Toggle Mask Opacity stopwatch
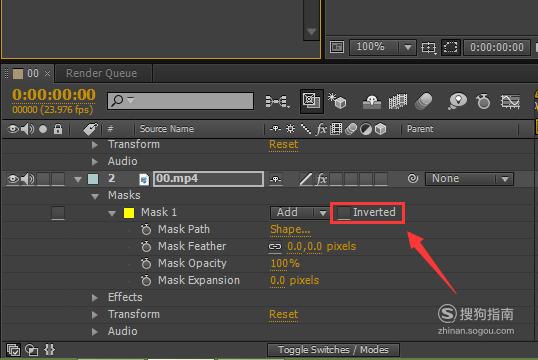Viewport: 538px width, 360px height. 146,263
